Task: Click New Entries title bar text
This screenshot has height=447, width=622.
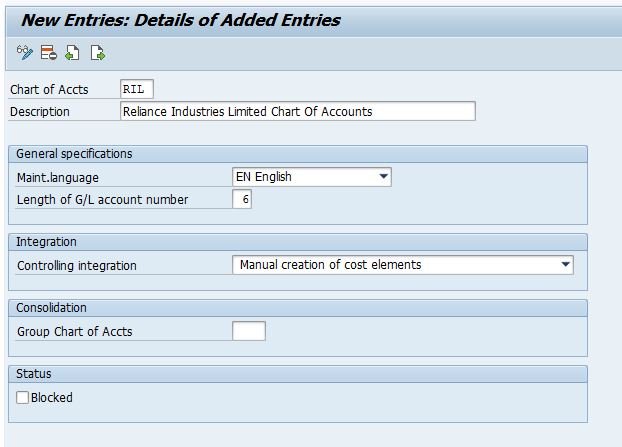Action: pyautogui.click(x=181, y=20)
